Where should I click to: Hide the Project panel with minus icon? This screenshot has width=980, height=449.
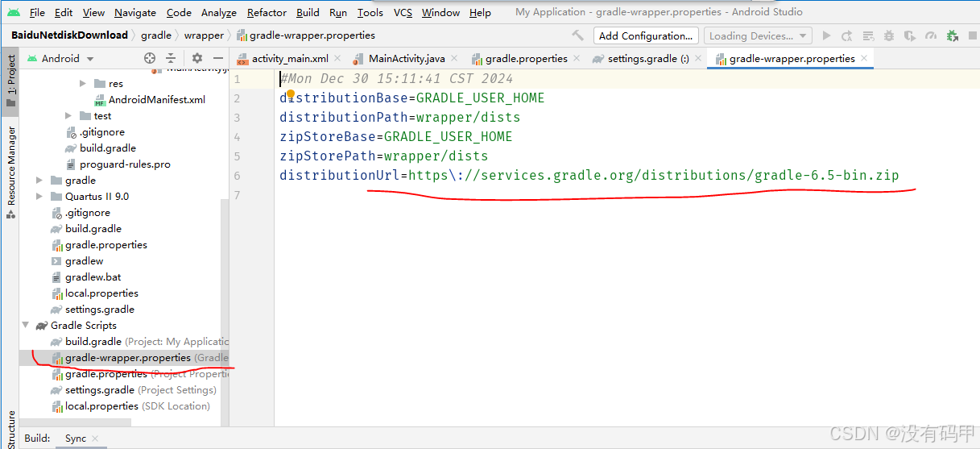click(x=217, y=58)
